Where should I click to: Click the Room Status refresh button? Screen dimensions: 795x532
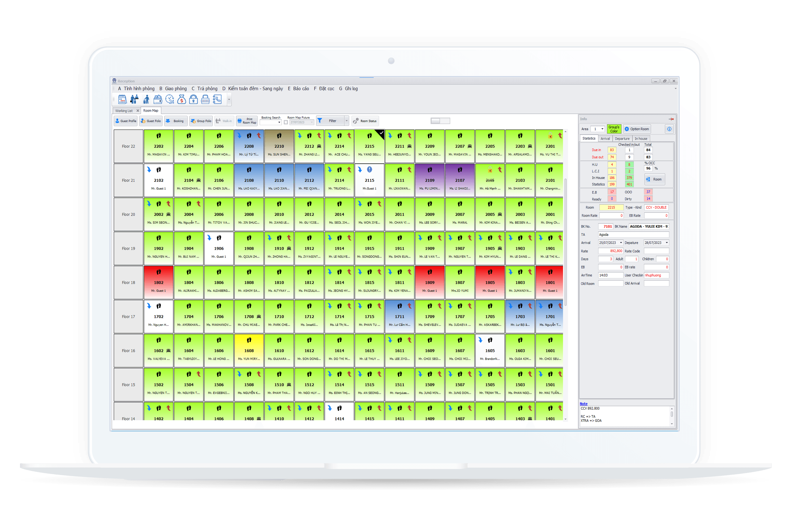(365, 121)
